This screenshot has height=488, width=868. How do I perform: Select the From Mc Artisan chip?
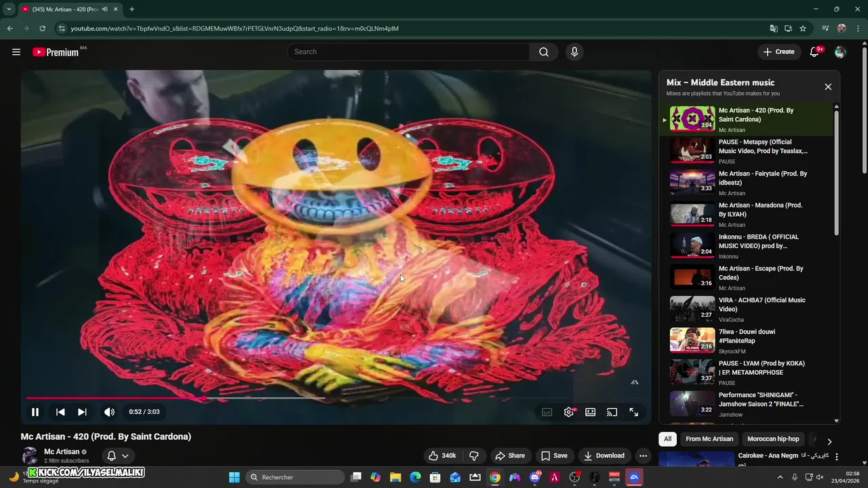click(709, 439)
